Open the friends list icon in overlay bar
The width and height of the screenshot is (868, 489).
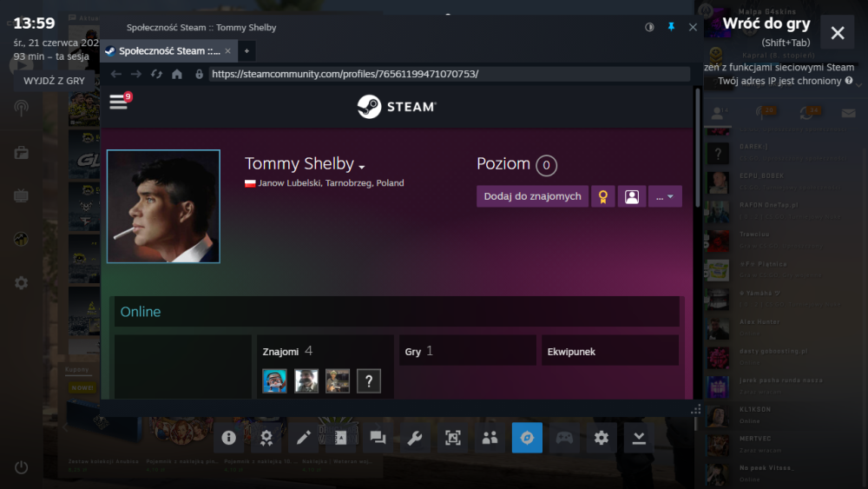click(490, 438)
